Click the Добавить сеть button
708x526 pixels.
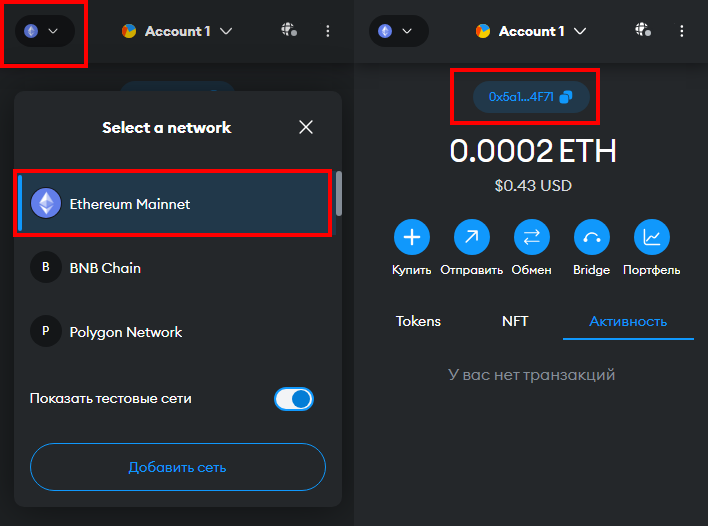coord(178,467)
